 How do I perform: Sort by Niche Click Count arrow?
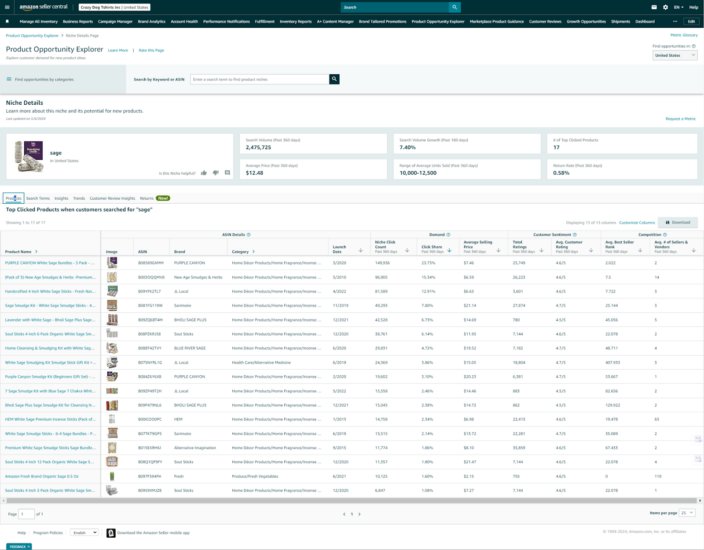[407, 250]
